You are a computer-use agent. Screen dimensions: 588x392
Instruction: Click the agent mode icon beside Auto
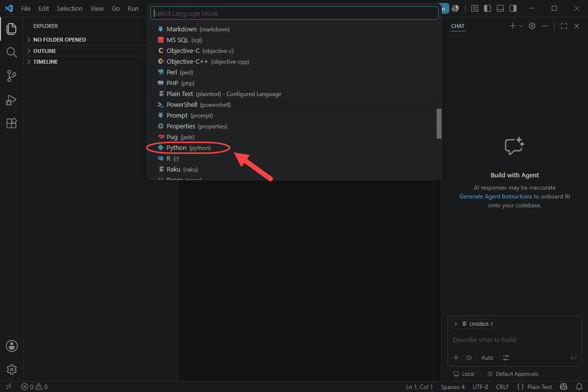(469, 358)
